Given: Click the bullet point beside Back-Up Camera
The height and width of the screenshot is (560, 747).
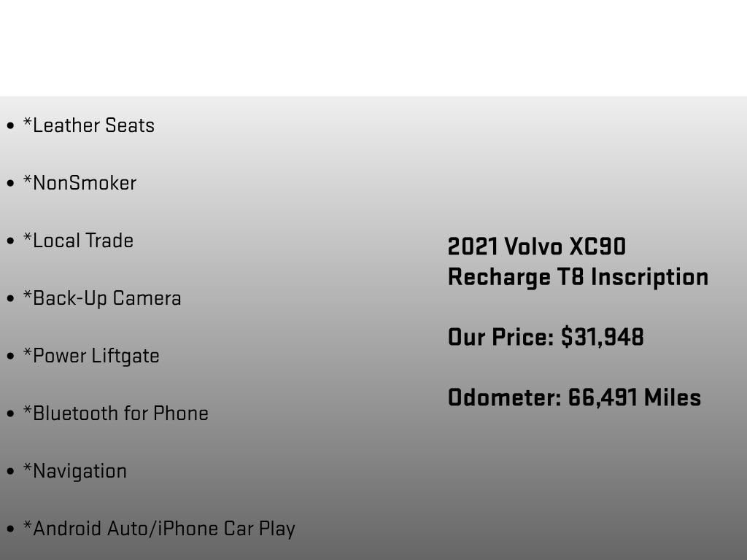Looking at the screenshot, I should coord(10,299).
